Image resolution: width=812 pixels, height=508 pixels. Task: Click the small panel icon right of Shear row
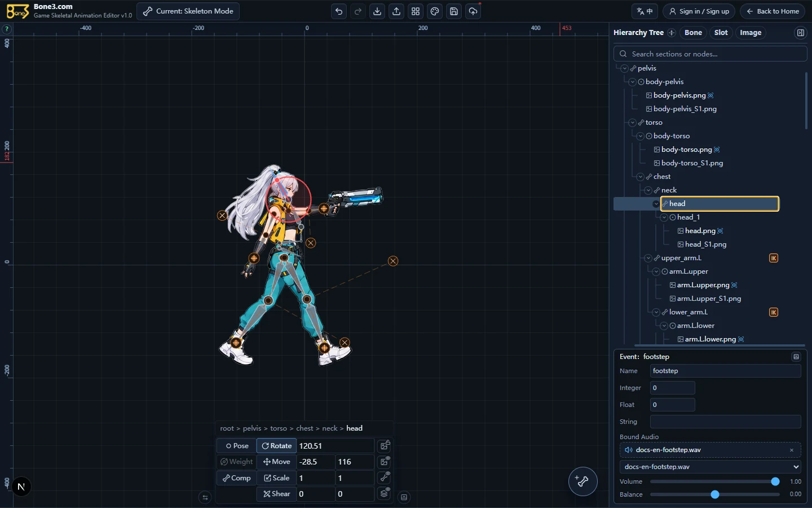pos(404,497)
